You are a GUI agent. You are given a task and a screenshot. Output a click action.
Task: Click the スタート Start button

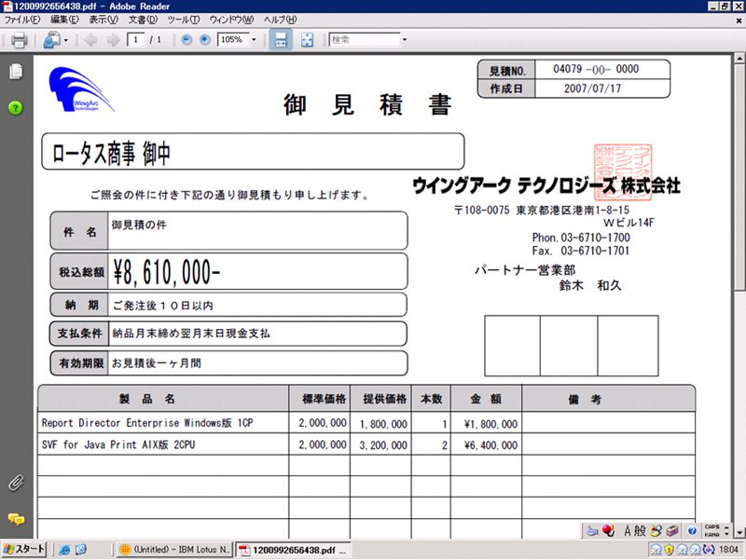[24, 550]
